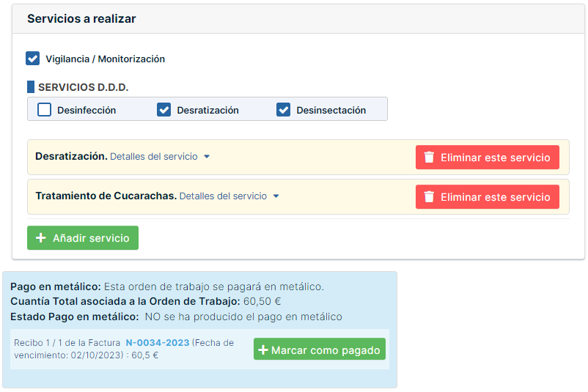Click plus icon on Añadir servicio button
588x392 pixels.
tap(41, 238)
